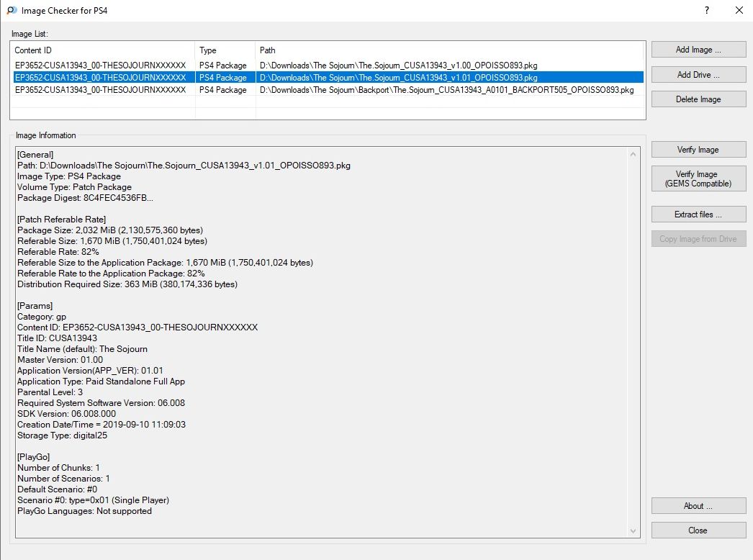Click the Add Drive button
Screen dimensions: 753x560
point(698,75)
